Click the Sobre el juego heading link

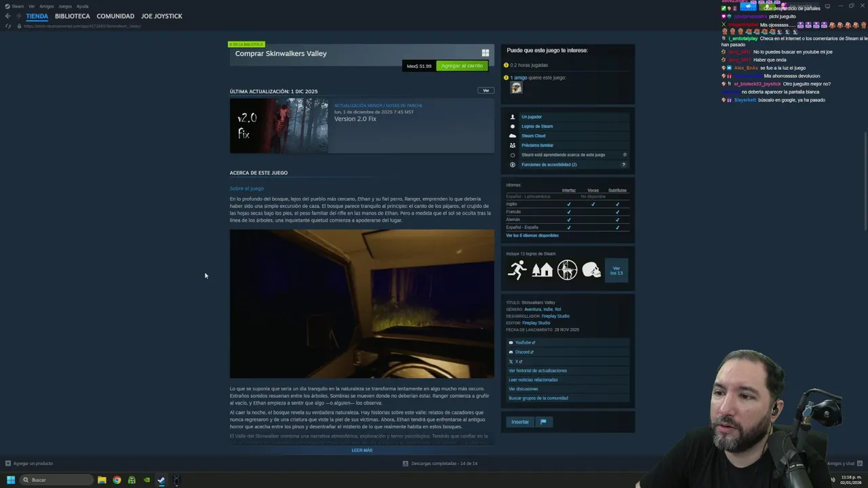click(247, 188)
